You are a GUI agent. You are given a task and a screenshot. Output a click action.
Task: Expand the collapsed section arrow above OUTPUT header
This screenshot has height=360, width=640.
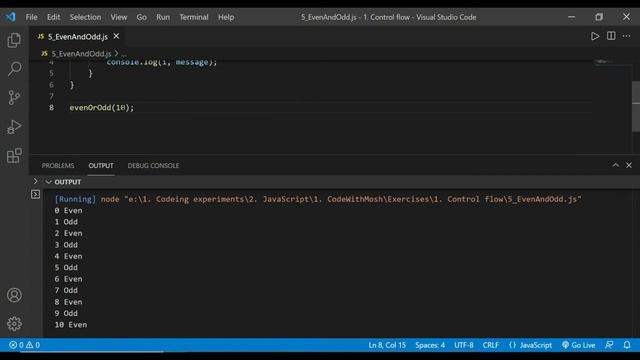(x=36, y=181)
